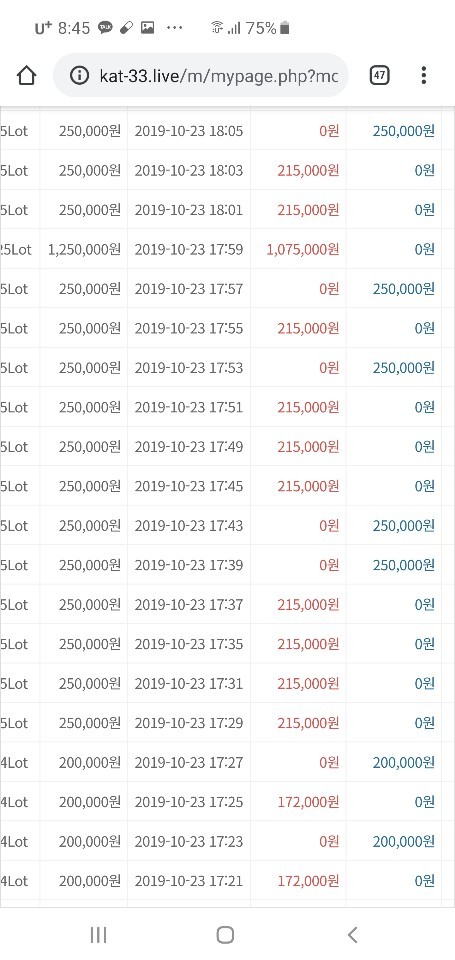Tap the browser home icon
The height and width of the screenshot is (960, 455).
pos(26,76)
